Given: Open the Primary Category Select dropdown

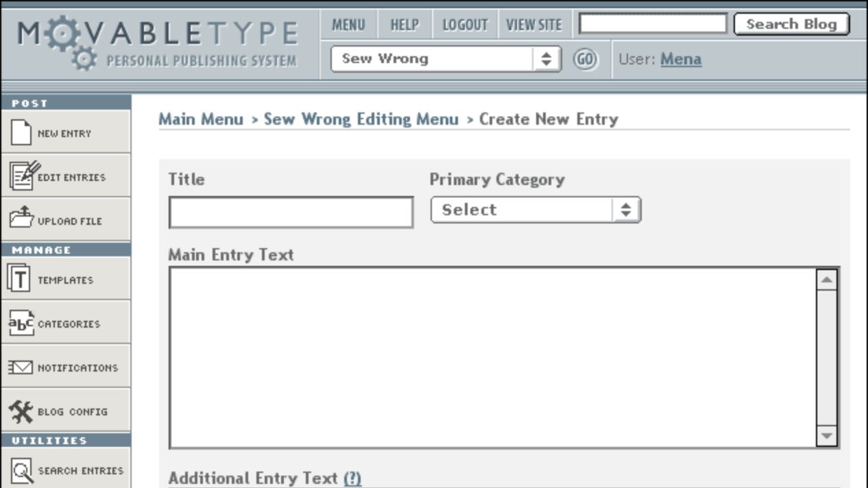Looking at the screenshot, I should tap(535, 210).
